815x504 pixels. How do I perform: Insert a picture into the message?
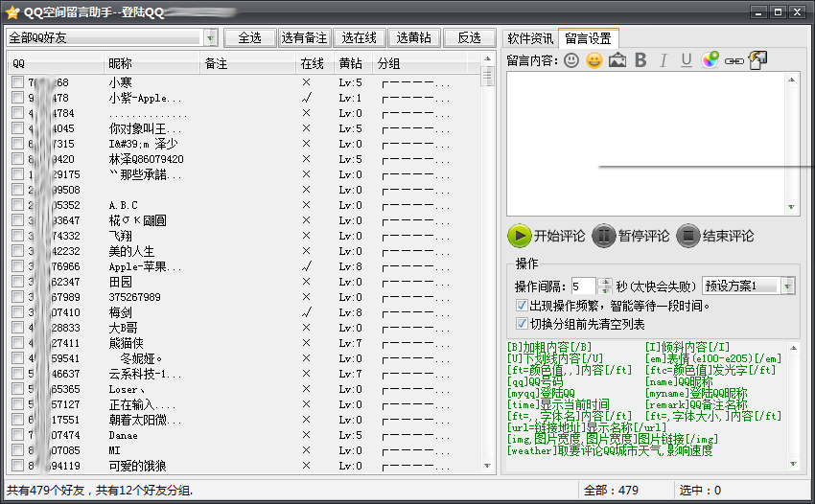coord(617,60)
